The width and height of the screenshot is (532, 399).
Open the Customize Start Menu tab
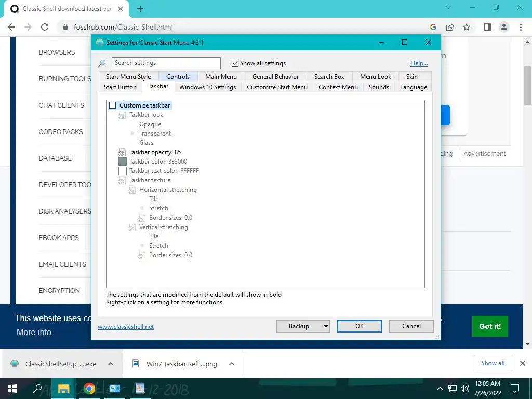277,87
